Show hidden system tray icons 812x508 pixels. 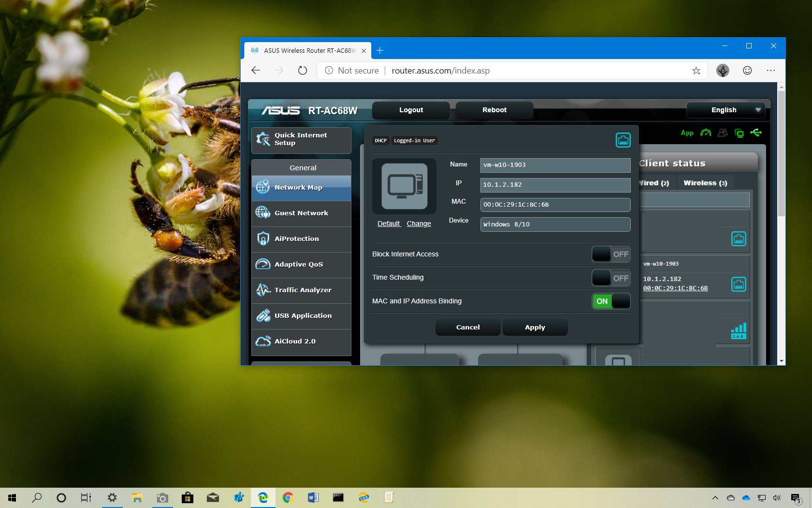point(715,498)
